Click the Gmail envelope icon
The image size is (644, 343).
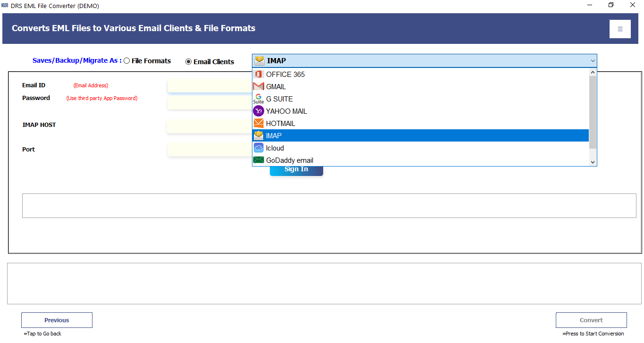(259, 86)
